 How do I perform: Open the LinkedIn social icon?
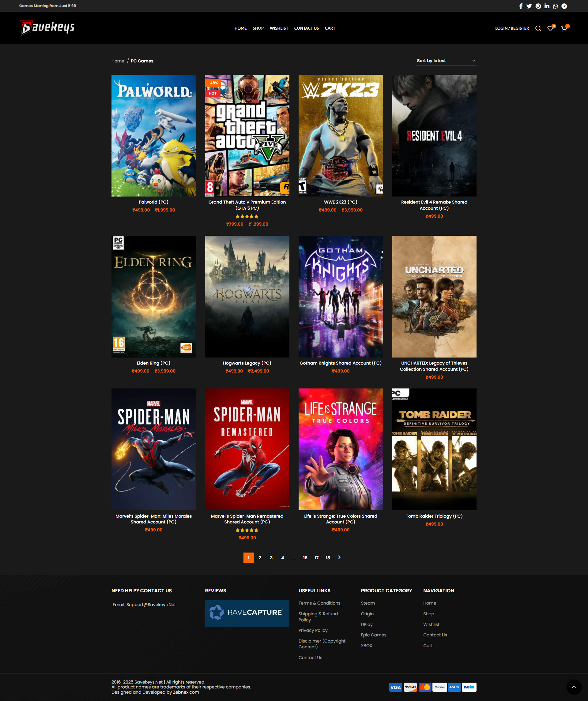click(547, 6)
